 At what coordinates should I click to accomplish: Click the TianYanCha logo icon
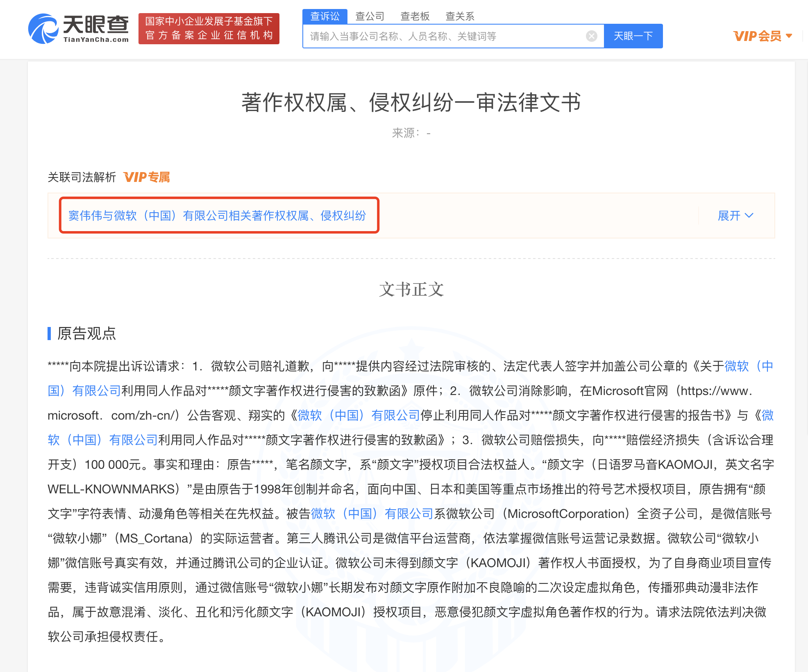pos(43,29)
